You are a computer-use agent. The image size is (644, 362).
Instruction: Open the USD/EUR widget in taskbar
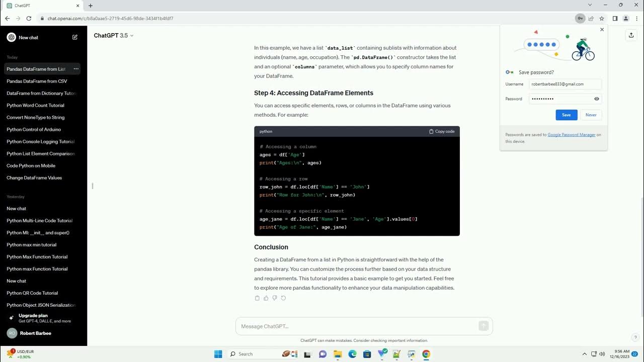[x=21, y=354]
